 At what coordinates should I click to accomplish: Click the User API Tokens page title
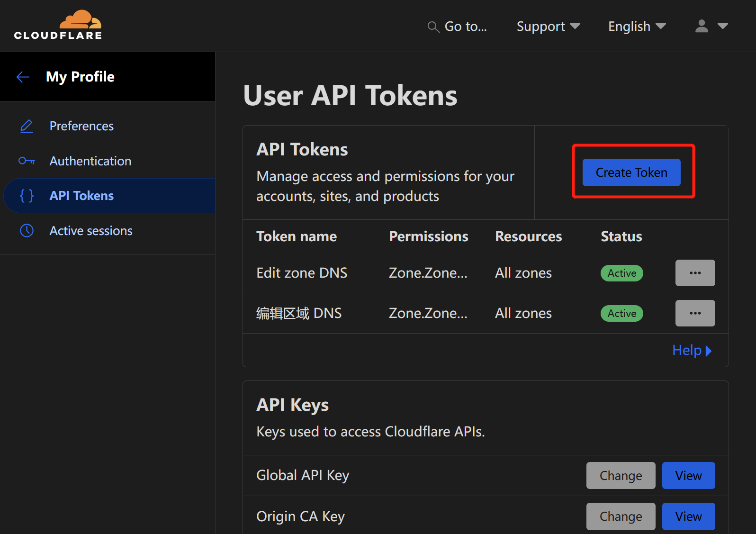click(x=350, y=96)
